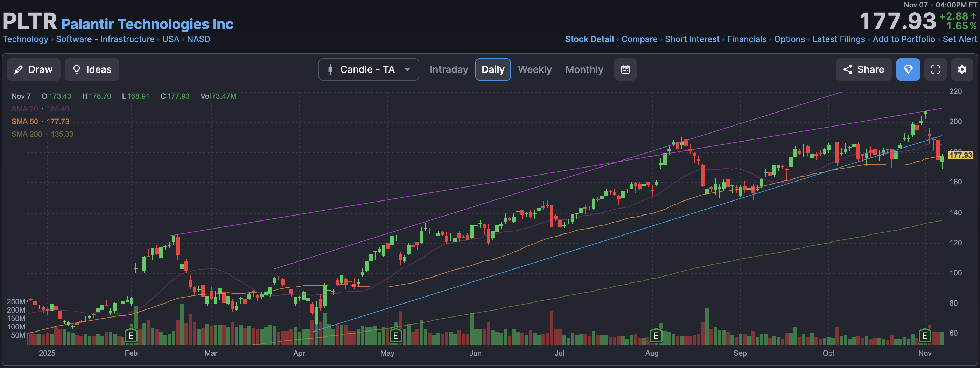This screenshot has height=368, width=980.
Task: Click the SMA 200 indicator label
Action: (27, 134)
